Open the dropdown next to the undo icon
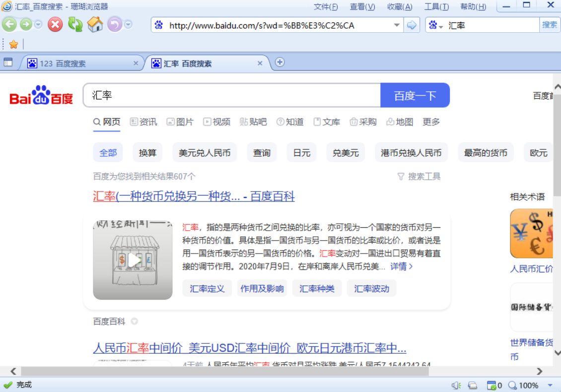Image resolution: width=561 pixels, height=392 pixels. pyautogui.click(x=128, y=25)
